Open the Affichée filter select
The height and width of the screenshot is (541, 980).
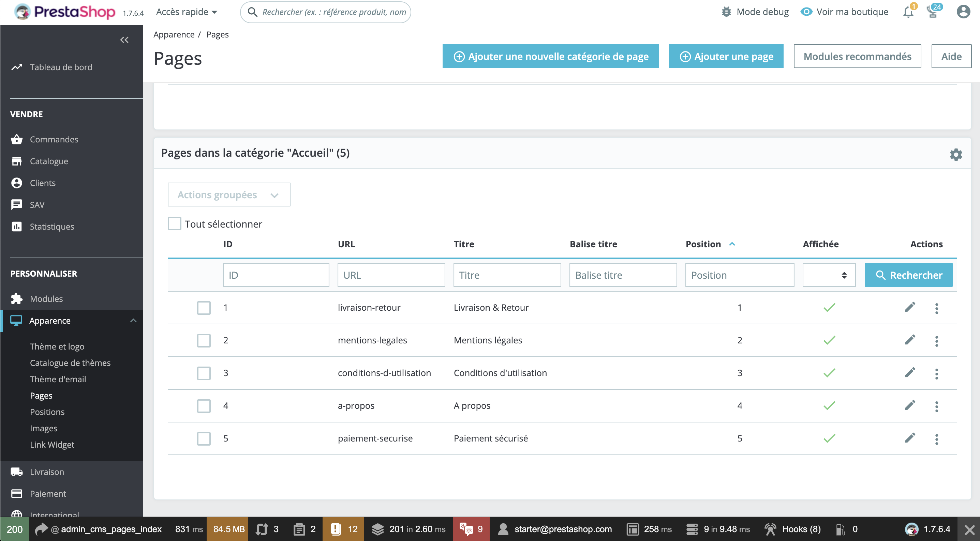[829, 275]
